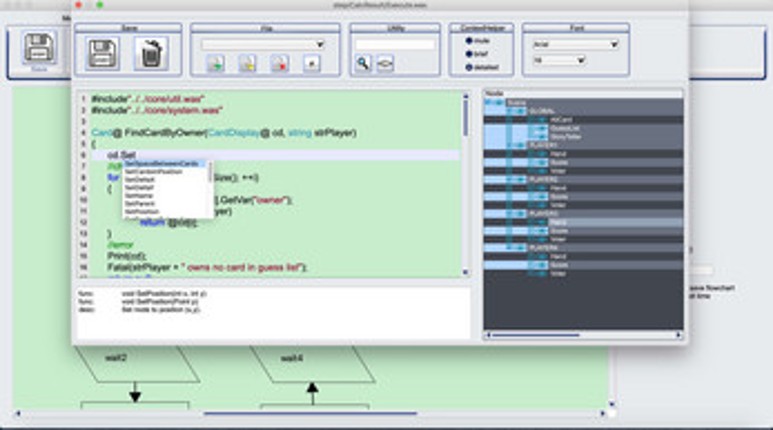Image resolution: width=773 pixels, height=430 pixels.
Task: Select the GuessList node in tree
Action: (565, 128)
